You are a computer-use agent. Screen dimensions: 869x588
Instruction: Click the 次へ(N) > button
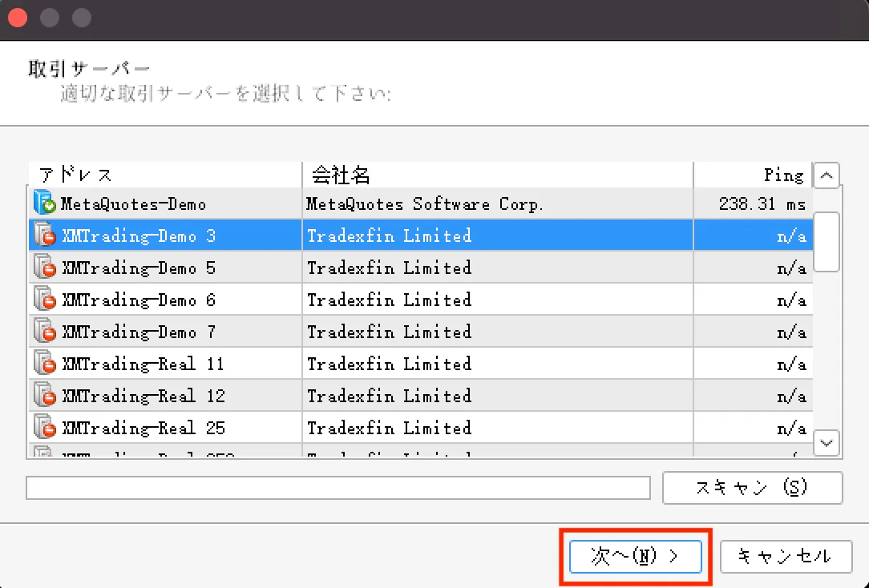[635, 556]
